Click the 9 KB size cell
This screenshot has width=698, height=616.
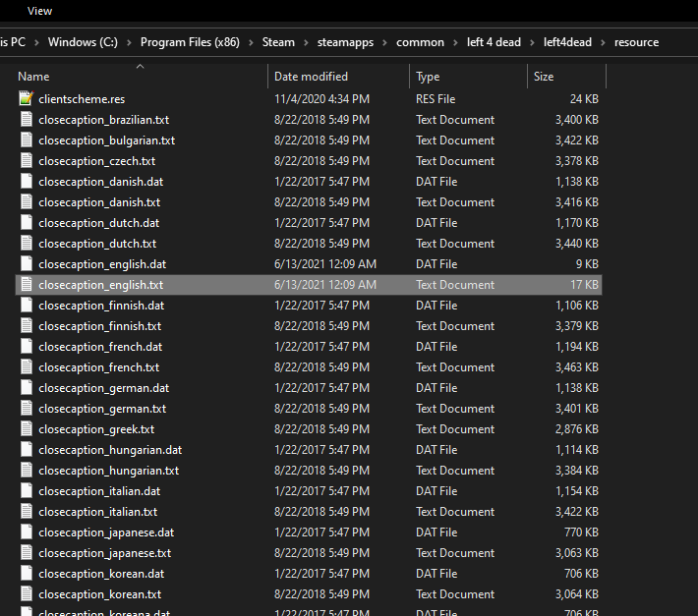(587, 264)
